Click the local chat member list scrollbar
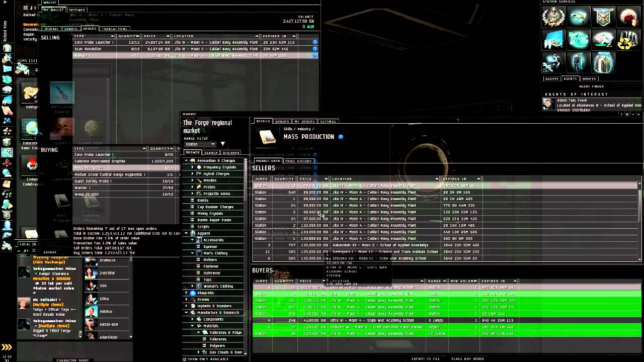644x362 pixels. [x=131, y=297]
